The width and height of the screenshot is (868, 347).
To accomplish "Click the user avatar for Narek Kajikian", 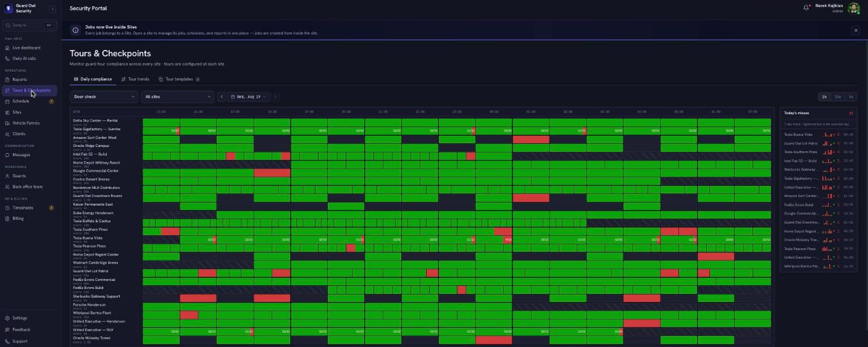I will [x=854, y=8].
